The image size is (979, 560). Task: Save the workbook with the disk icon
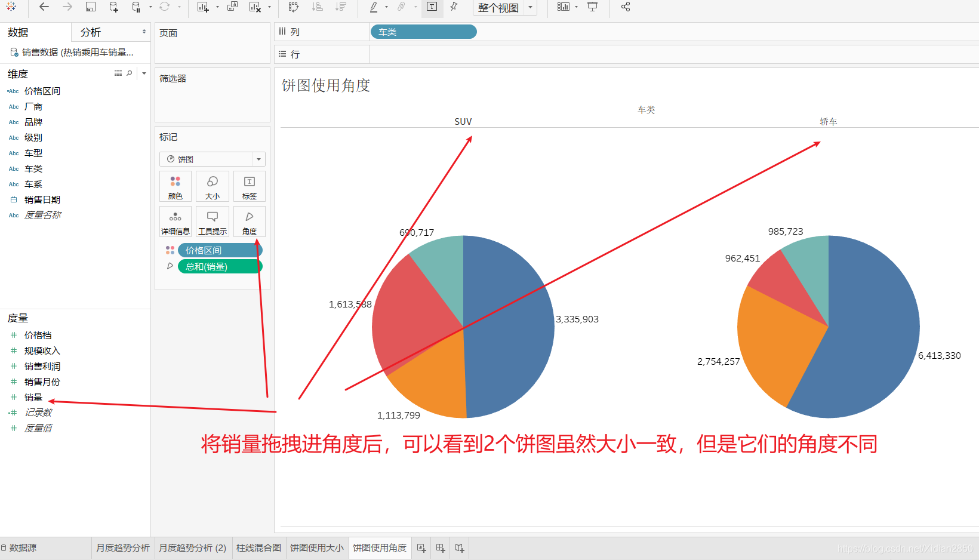pos(91,7)
